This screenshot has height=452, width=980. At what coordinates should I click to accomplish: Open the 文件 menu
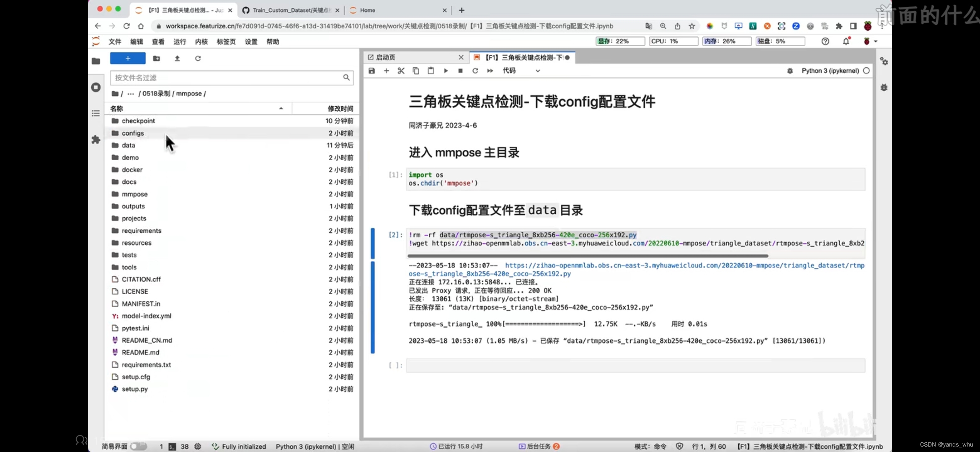(x=115, y=41)
